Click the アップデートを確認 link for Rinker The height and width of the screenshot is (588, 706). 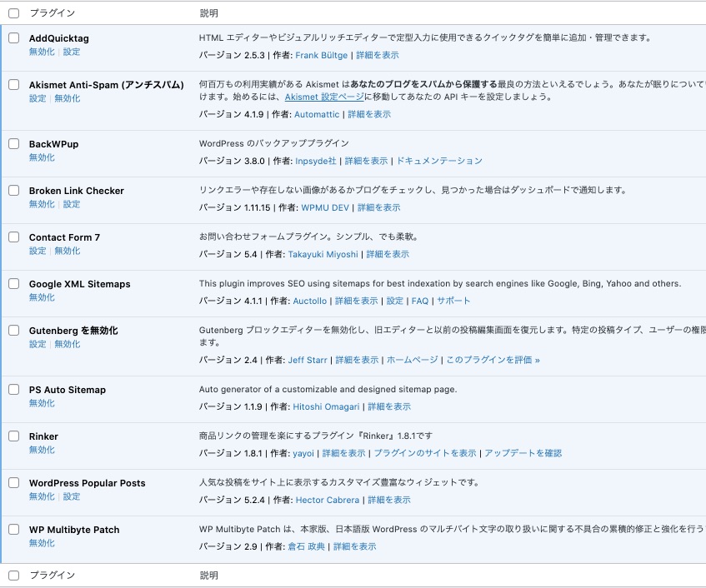coord(523,453)
